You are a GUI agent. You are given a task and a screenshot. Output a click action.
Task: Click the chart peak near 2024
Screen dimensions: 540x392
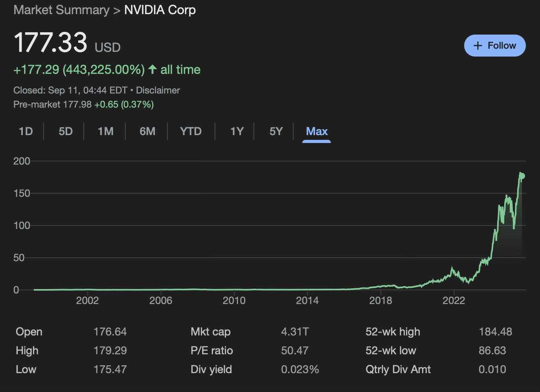506,196
